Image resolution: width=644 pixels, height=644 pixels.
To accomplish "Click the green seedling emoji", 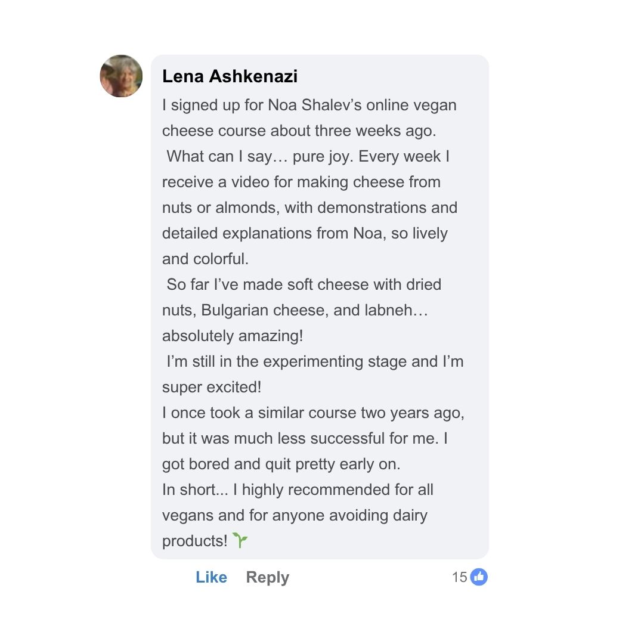I will point(240,541).
